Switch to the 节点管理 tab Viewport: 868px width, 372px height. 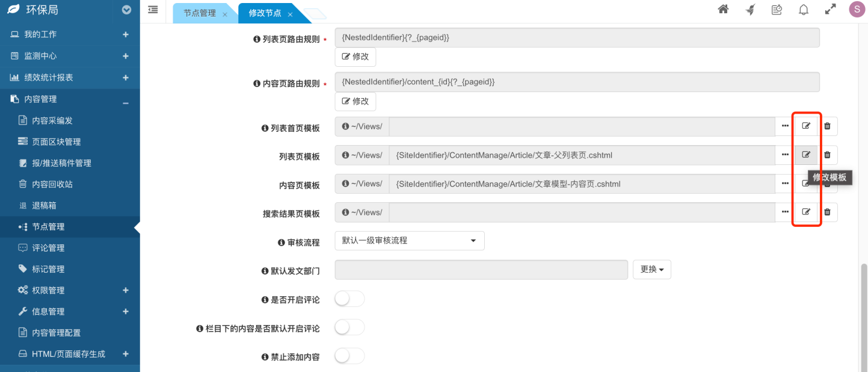point(200,13)
